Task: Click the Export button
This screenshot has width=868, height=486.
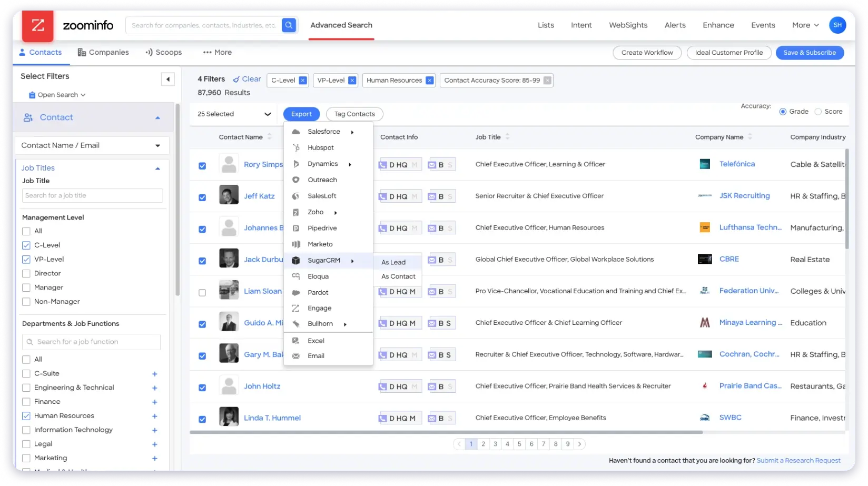Action: click(301, 114)
